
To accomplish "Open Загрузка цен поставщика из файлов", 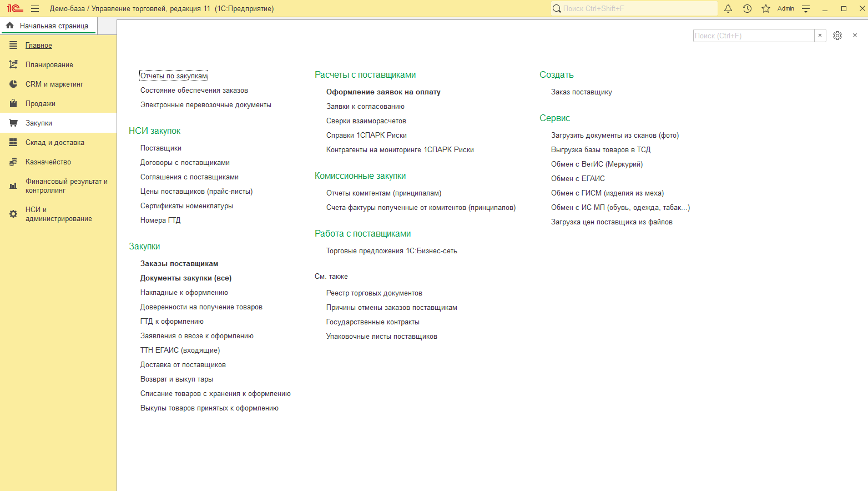I will 612,222.
